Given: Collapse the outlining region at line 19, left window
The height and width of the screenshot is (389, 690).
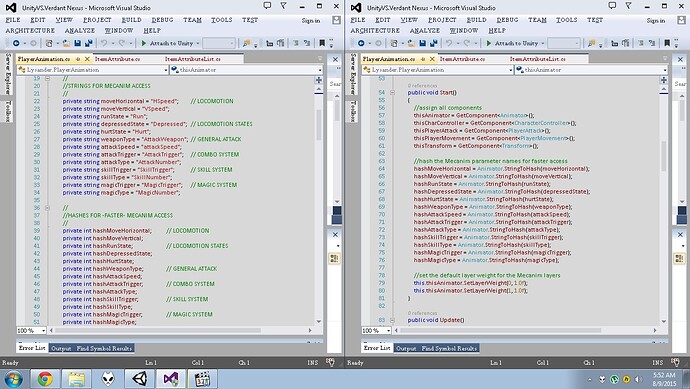Looking at the screenshot, I should (48, 78).
